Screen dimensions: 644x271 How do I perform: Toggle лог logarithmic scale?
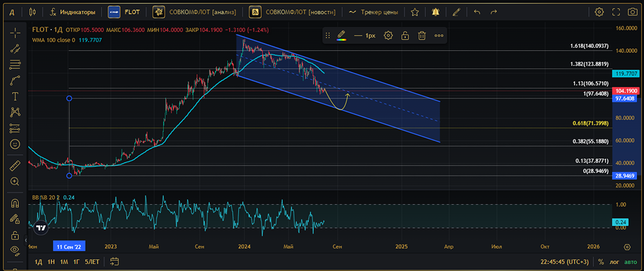[x=615, y=261]
